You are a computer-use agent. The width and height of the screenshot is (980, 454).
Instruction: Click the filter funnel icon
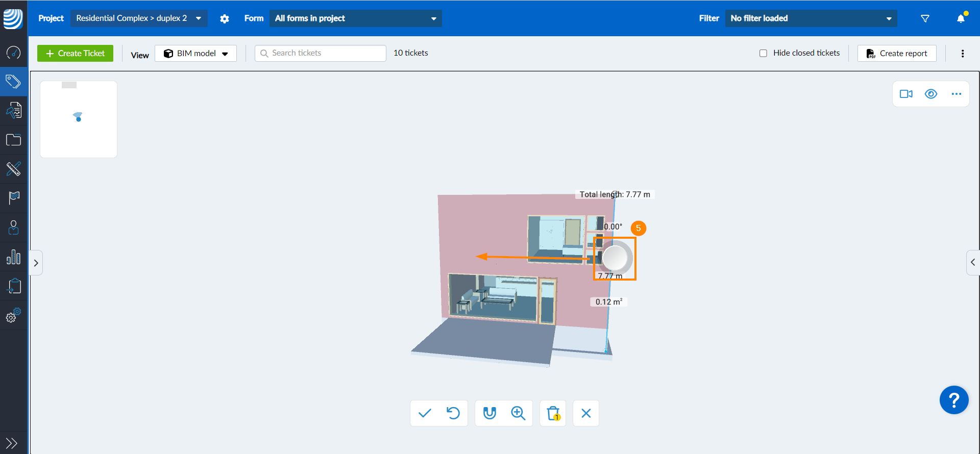coord(925,18)
